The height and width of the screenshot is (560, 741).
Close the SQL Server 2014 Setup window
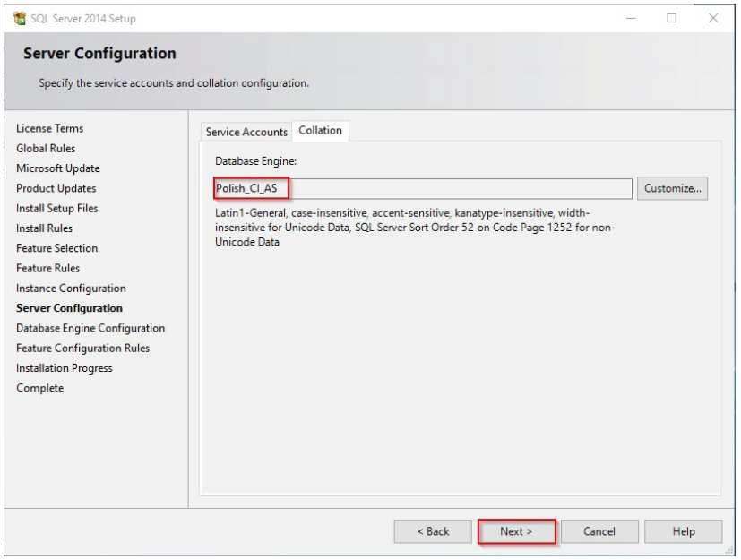click(713, 18)
